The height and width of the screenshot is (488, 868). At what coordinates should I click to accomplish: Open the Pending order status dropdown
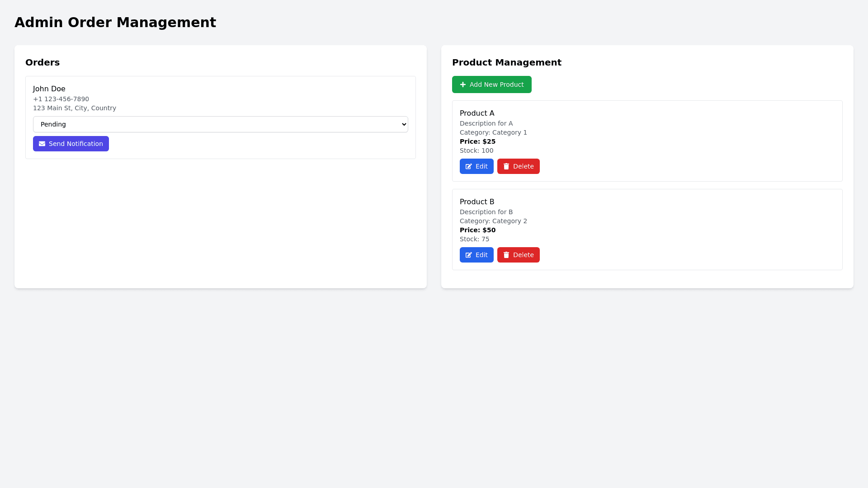220,124
